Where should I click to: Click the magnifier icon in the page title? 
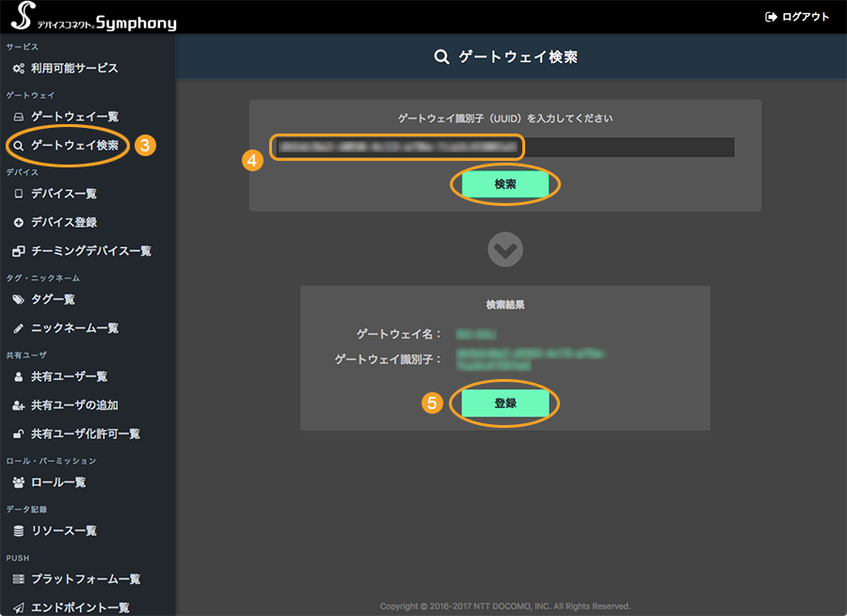click(x=442, y=56)
